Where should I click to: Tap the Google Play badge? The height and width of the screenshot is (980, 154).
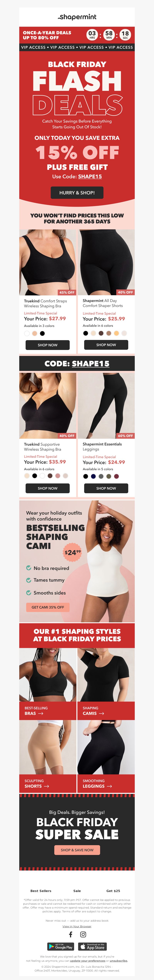pos(61,947)
